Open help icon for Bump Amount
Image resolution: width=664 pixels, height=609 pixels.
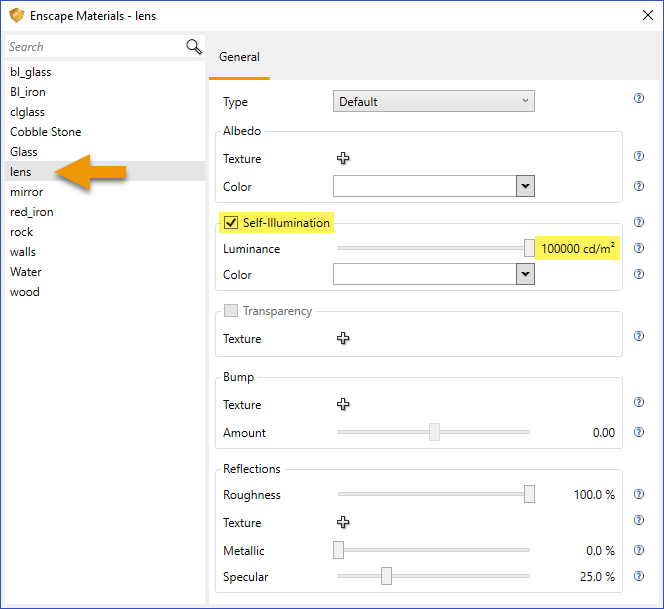coord(639,432)
